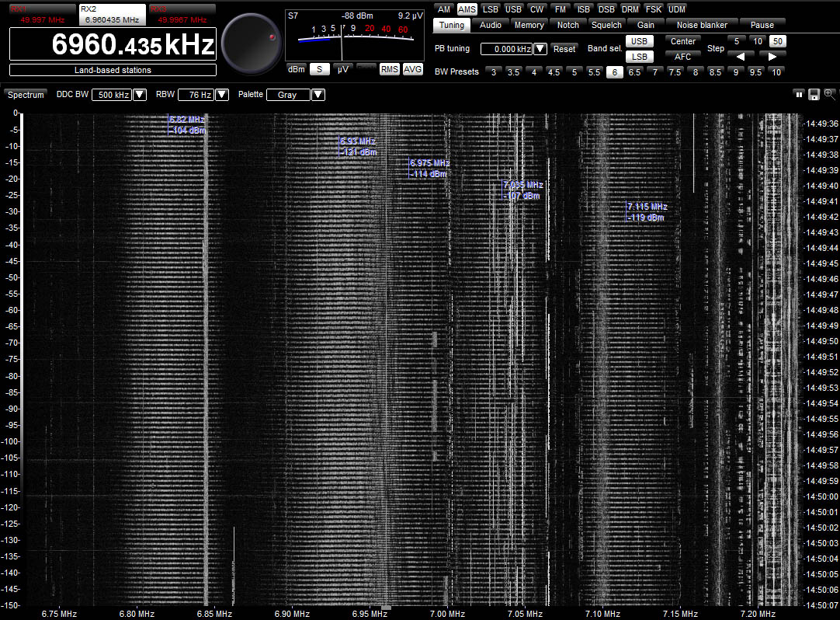Select USB under Band sel.
The width and height of the screenshot is (840, 620).
click(639, 41)
